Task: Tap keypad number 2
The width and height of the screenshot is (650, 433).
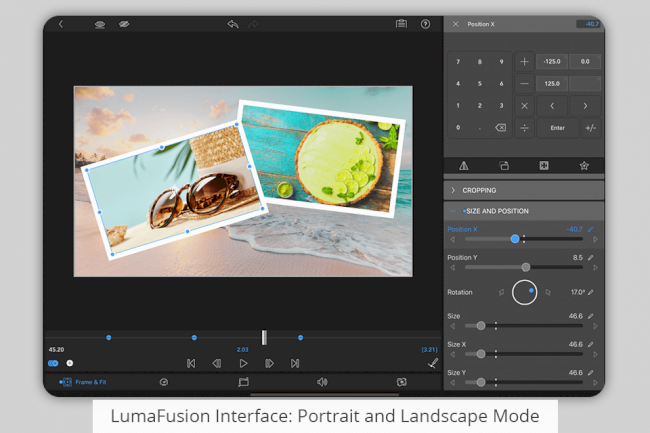Action: [480, 106]
